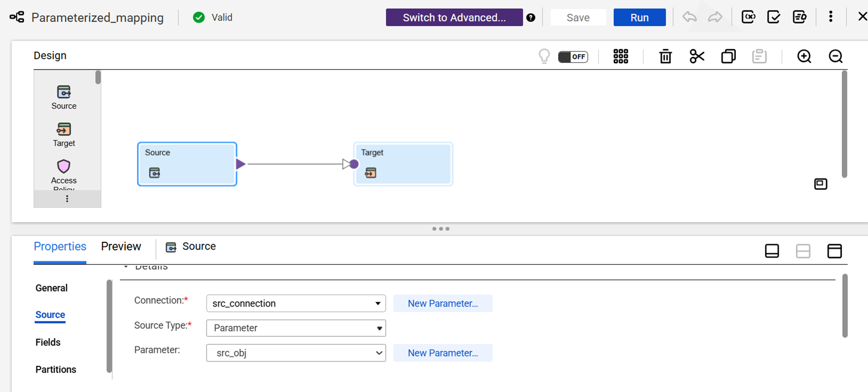Viewport: 868px width, 392px height.
Task: Switch to the Preview tab
Action: pos(121,246)
